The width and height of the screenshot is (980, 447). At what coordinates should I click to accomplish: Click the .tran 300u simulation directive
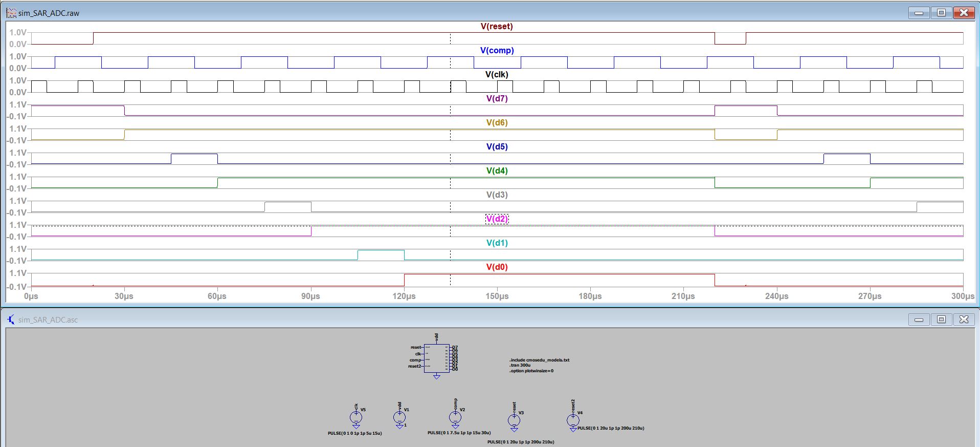click(520, 365)
